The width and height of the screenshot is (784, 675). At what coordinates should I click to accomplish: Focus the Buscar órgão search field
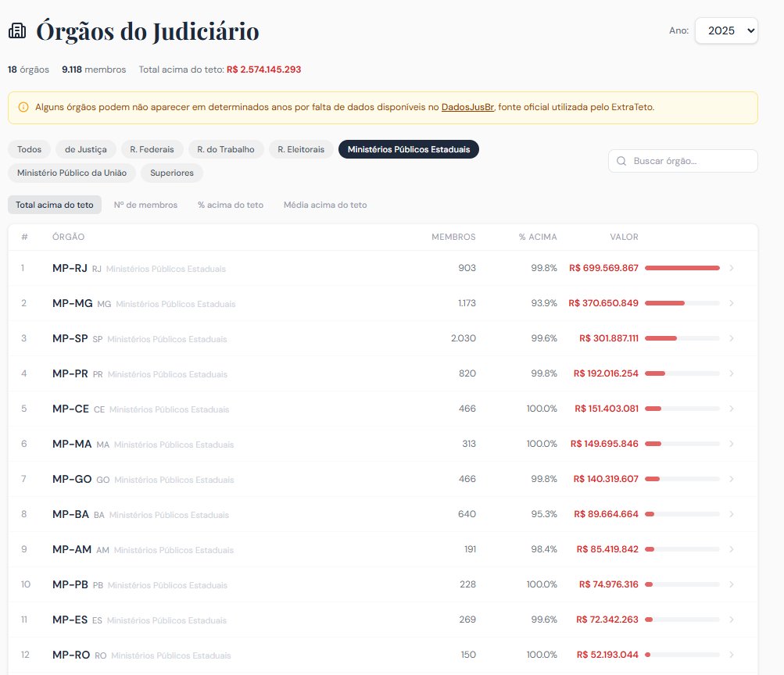pyautogui.click(x=683, y=161)
